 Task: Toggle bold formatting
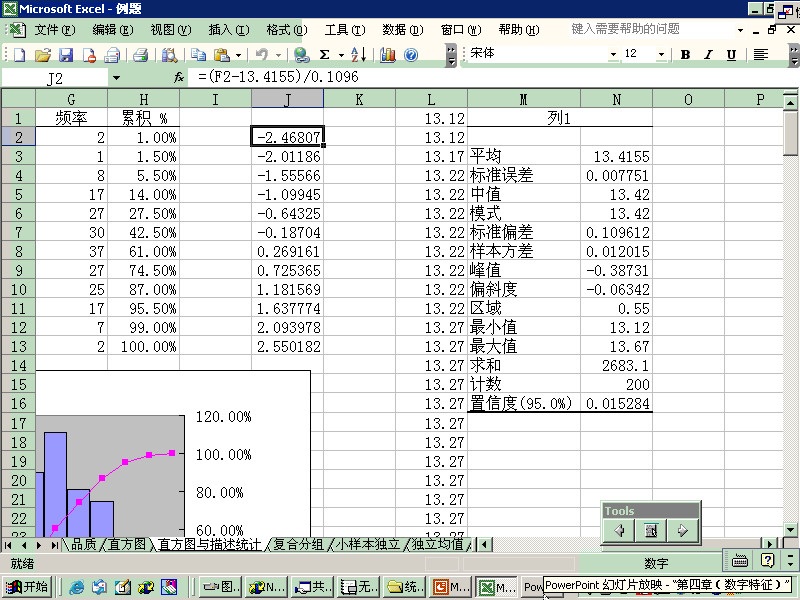coord(685,54)
